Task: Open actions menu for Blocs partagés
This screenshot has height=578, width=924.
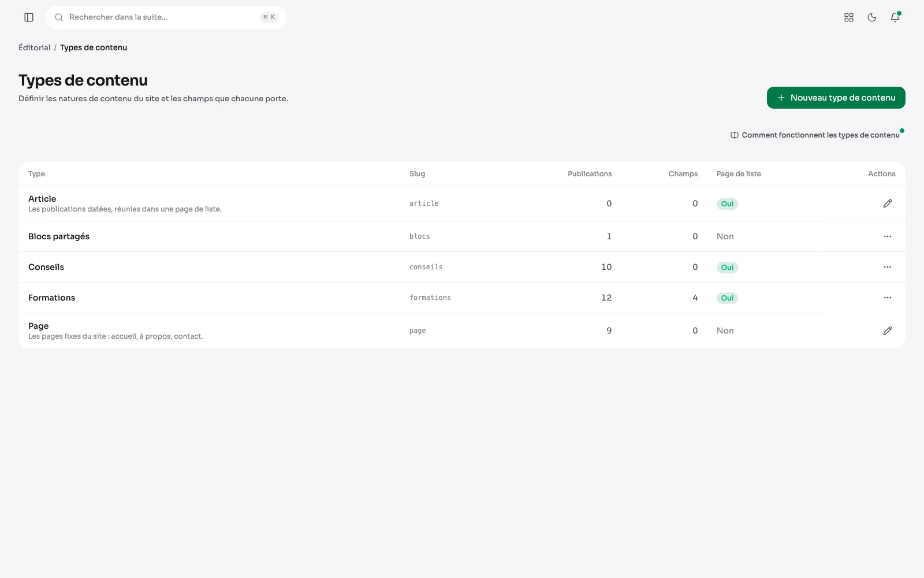Action: 888,236
